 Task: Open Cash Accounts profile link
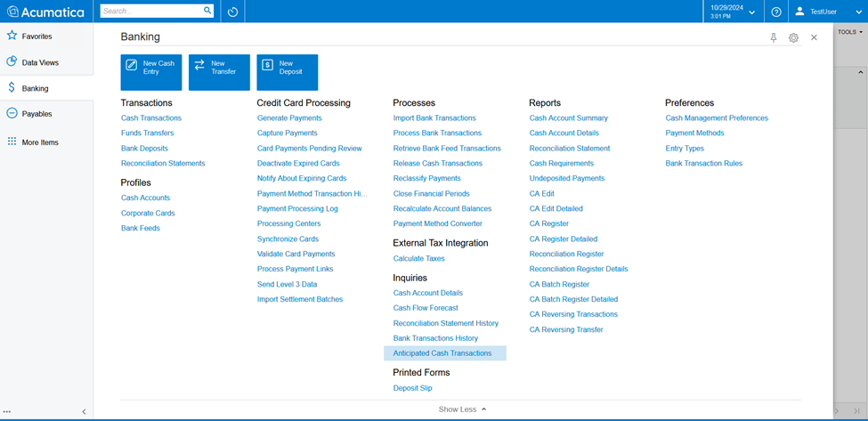[x=146, y=198]
